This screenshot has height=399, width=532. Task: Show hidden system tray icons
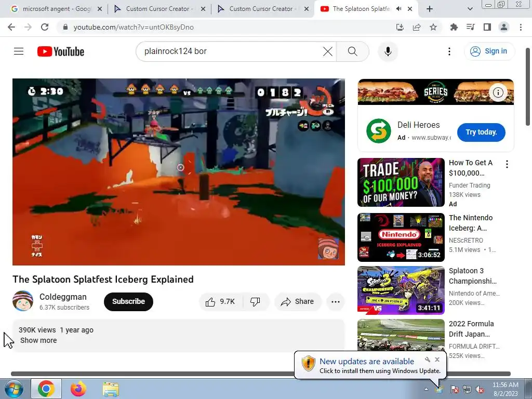pos(426,389)
